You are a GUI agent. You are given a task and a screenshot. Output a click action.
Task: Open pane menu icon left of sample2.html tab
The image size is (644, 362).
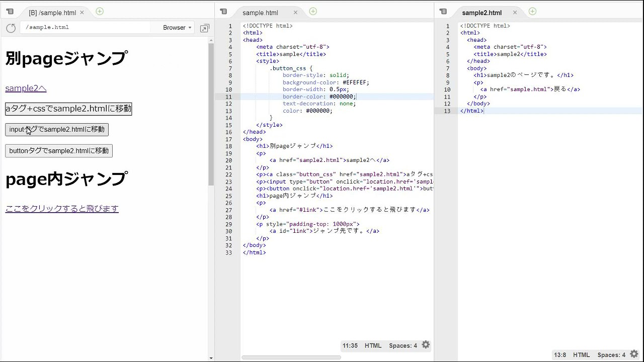click(443, 12)
